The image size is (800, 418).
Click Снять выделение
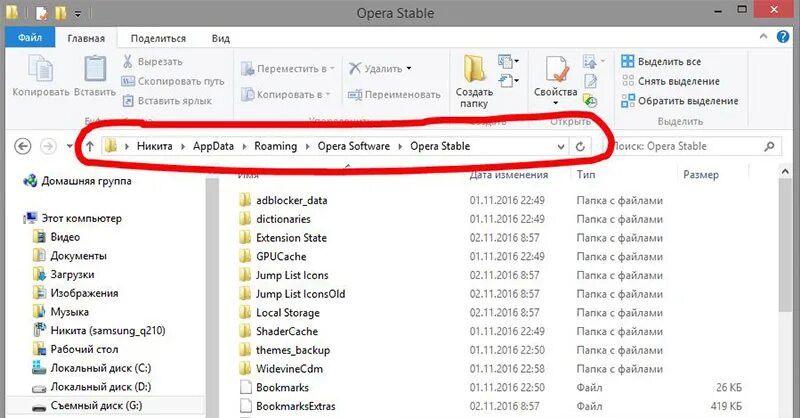tap(670, 81)
